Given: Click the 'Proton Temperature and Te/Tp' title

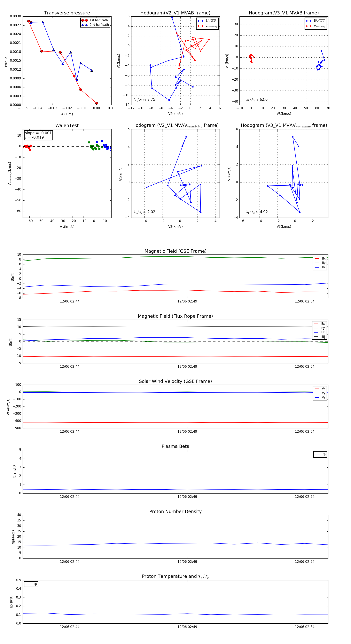Looking at the screenshot, I should pos(175,576).
